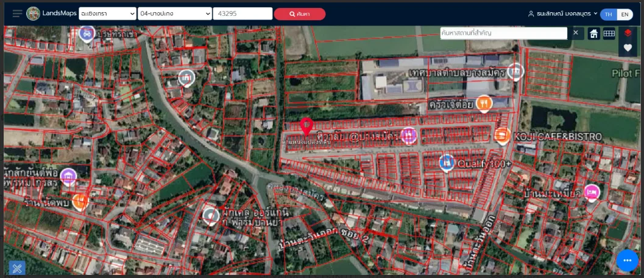Switch language to EN

tap(625, 15)
